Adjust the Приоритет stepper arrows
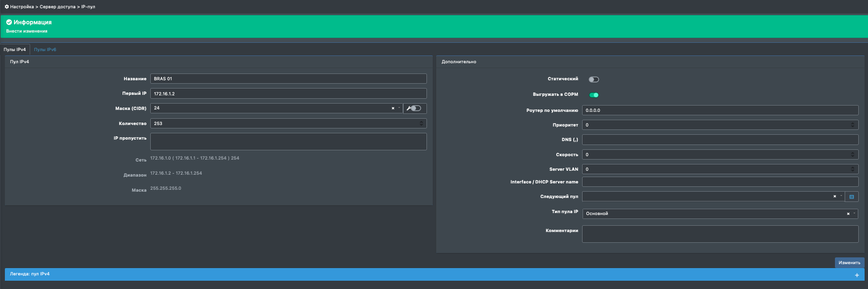Screen dimensions: 868x289 tap(852, 125)
